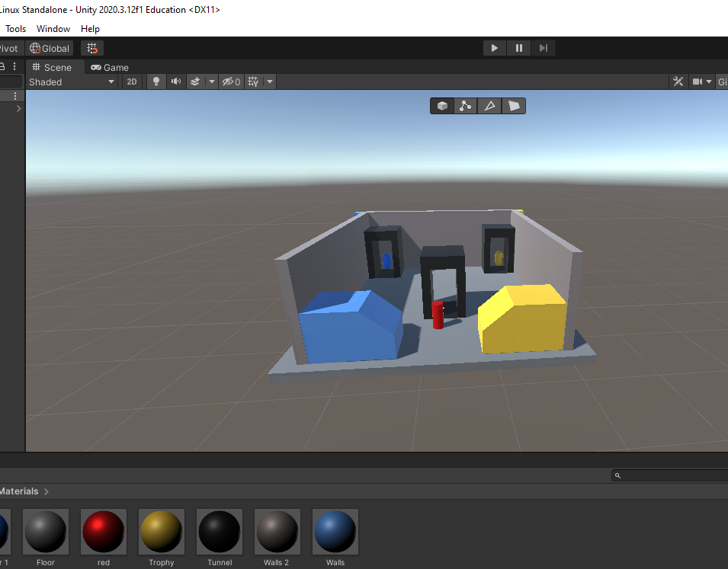Image resolution: width=728 pixels, height=569 pixels.
Task: Select the Walls material
Action: tap(335, 538)
